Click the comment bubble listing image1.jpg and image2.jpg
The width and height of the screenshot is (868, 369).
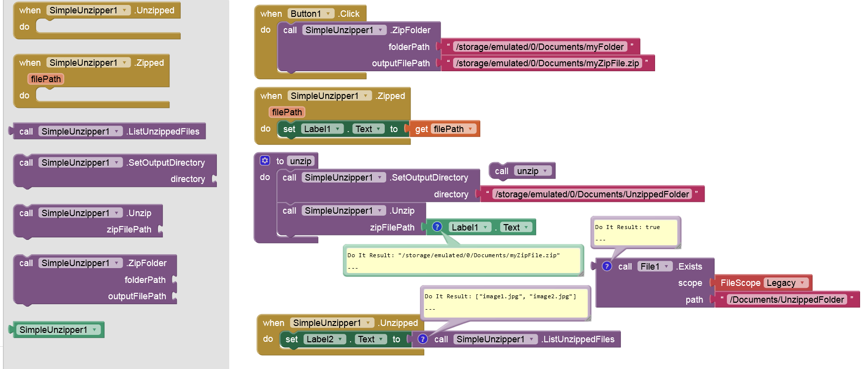pos(505,302)
